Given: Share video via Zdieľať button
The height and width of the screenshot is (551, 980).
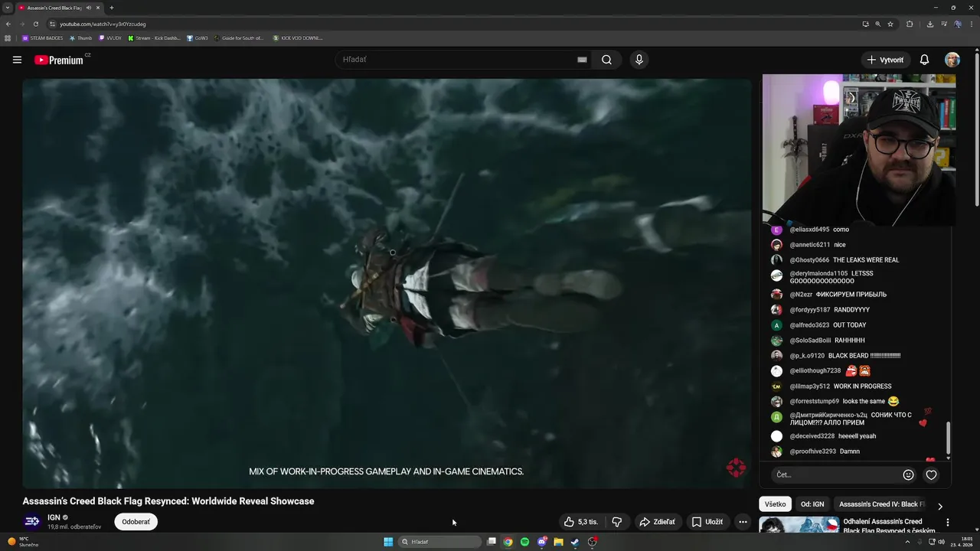Looking at the screenshot, I should point(657,522).
